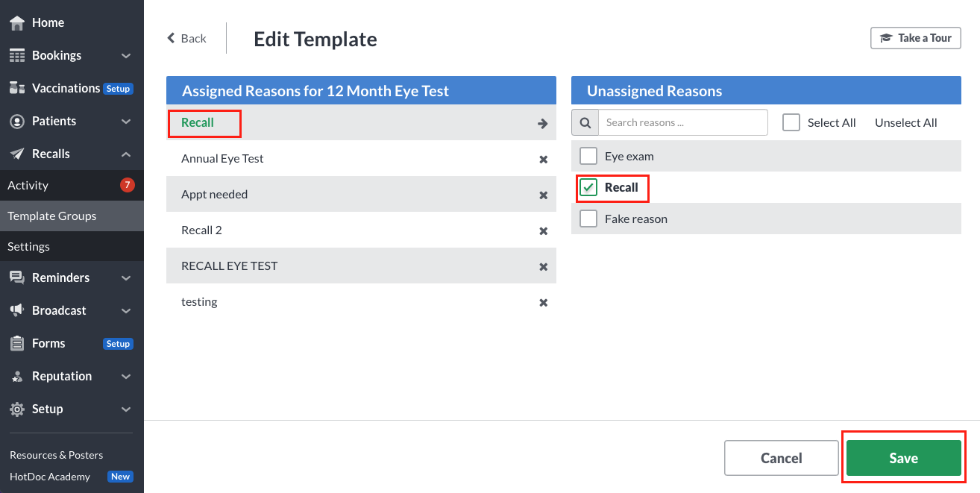Tick the Fake reason checkbox

coord(588,219)
